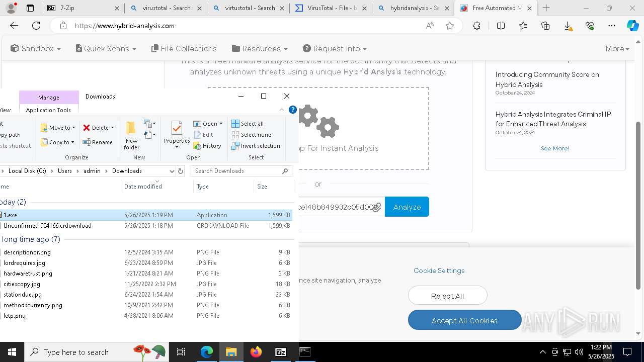644x362 pixels.
Task: Open 7-Zip from the taskbar
Action: [281, 352]
